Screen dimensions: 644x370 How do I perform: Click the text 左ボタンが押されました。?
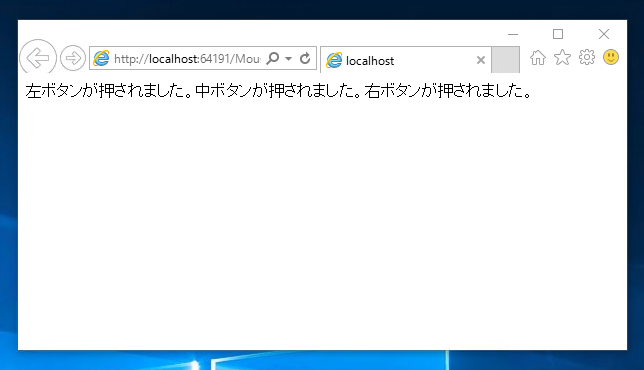(109, 91)
